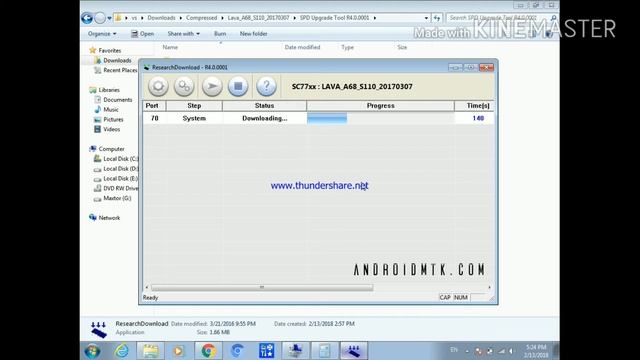Click the Explorer Forward navigation arrow

point(100,18)
